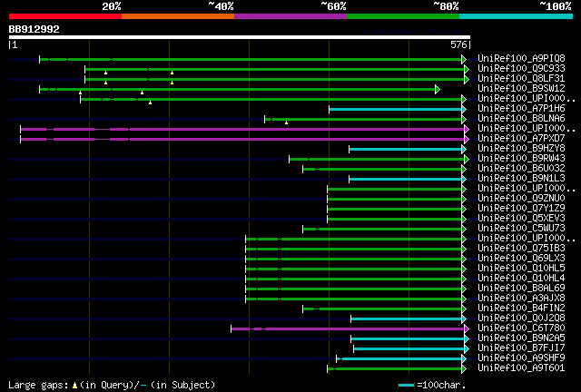Click the green alignment bar for B9RW43
The height and width of the screenshot is (392, 581).
pos(377,160)
